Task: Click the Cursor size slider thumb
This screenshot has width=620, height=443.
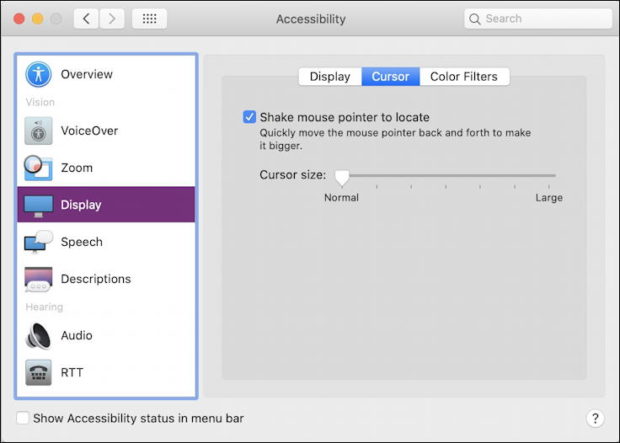Action: (x=342, y=177)
